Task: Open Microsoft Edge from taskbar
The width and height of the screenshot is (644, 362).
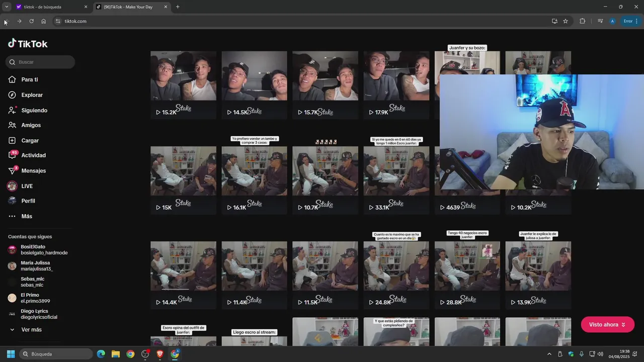Action: [x=101, y=354]
